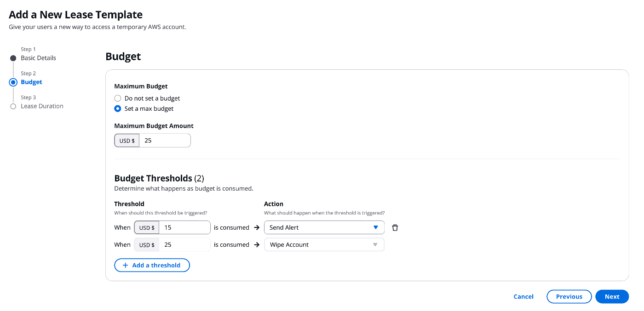Focus the Maximum Budget Amount field

[x=165, y=141]
